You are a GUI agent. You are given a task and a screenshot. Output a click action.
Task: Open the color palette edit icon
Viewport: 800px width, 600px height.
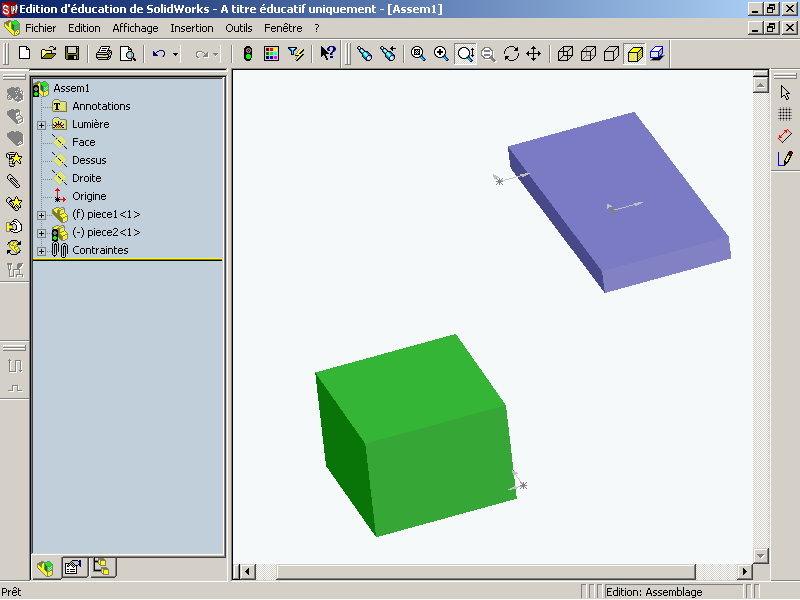point(271,54)
